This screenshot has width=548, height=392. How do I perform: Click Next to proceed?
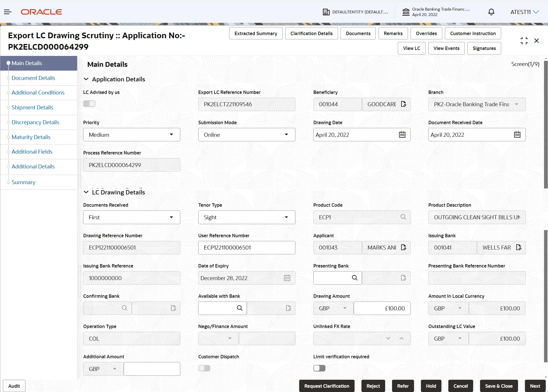(535, 386)
